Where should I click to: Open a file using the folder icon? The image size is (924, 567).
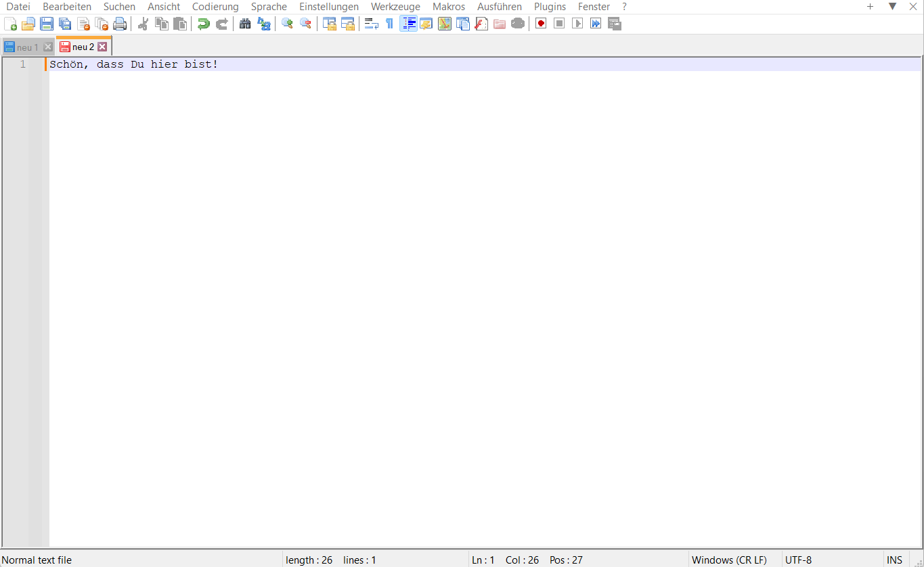(28, 23)
